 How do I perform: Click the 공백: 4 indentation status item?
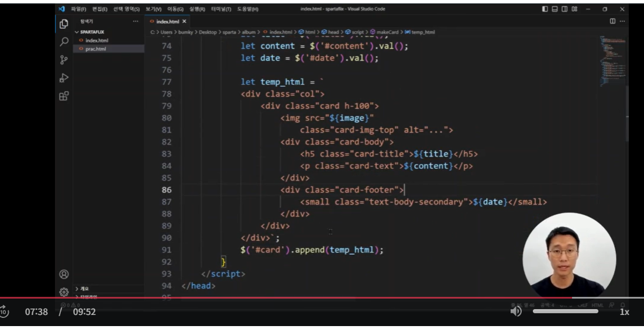point(547,305)
